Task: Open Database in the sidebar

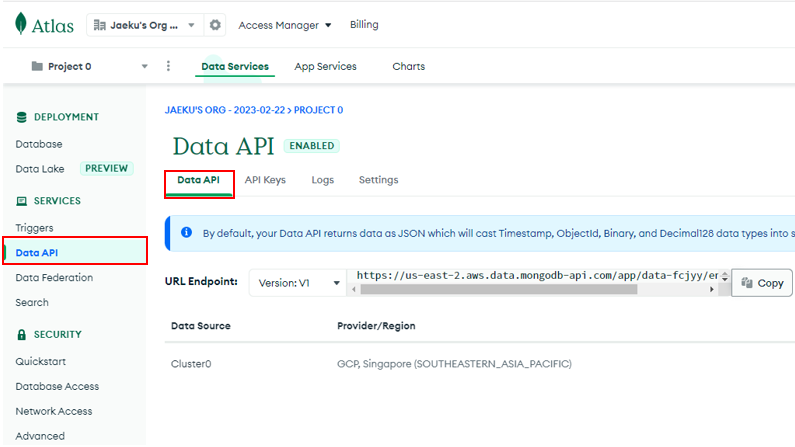Action: click(39, 144)
